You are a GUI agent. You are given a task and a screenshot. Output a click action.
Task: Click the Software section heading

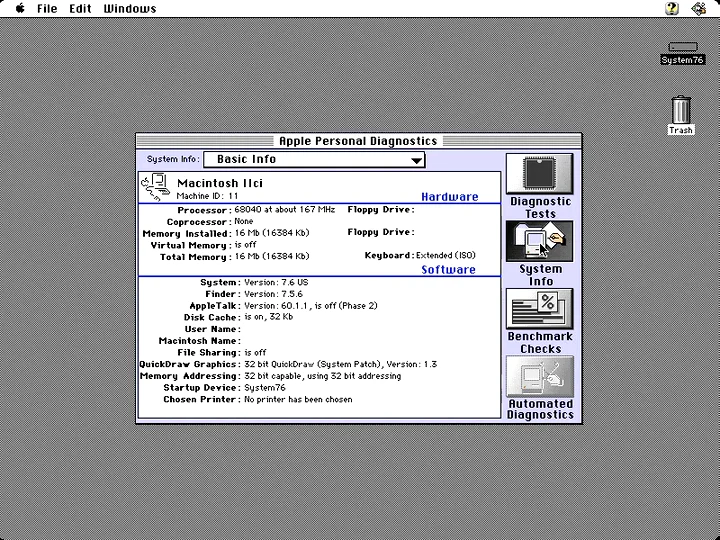point(448,270)
